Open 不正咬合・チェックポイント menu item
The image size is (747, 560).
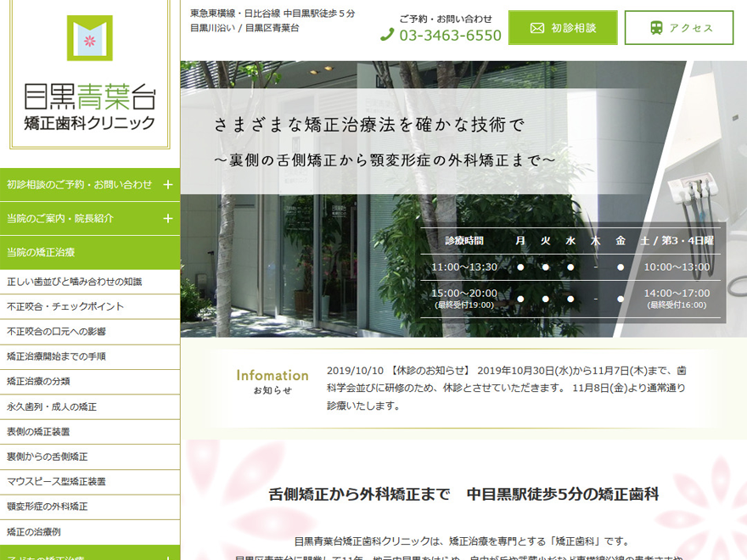tap(90, 306)
